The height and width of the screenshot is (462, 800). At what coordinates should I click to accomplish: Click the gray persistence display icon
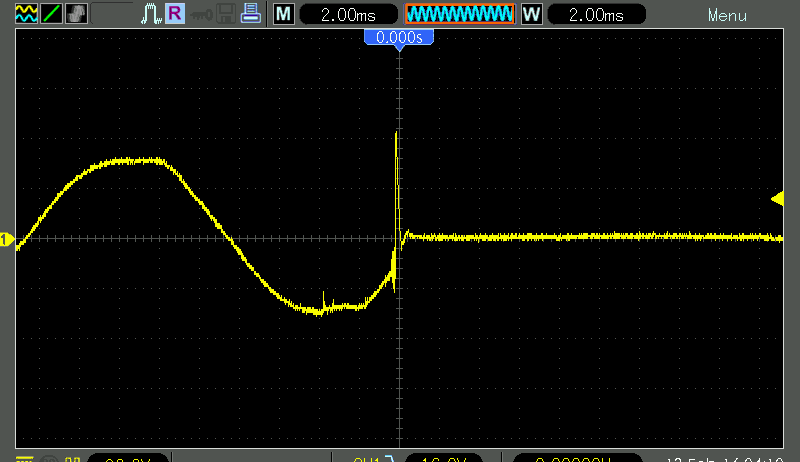77,14
